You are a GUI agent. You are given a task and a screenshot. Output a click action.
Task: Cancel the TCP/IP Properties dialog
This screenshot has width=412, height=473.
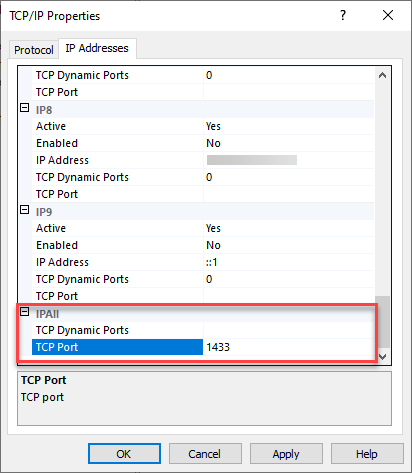205,454
